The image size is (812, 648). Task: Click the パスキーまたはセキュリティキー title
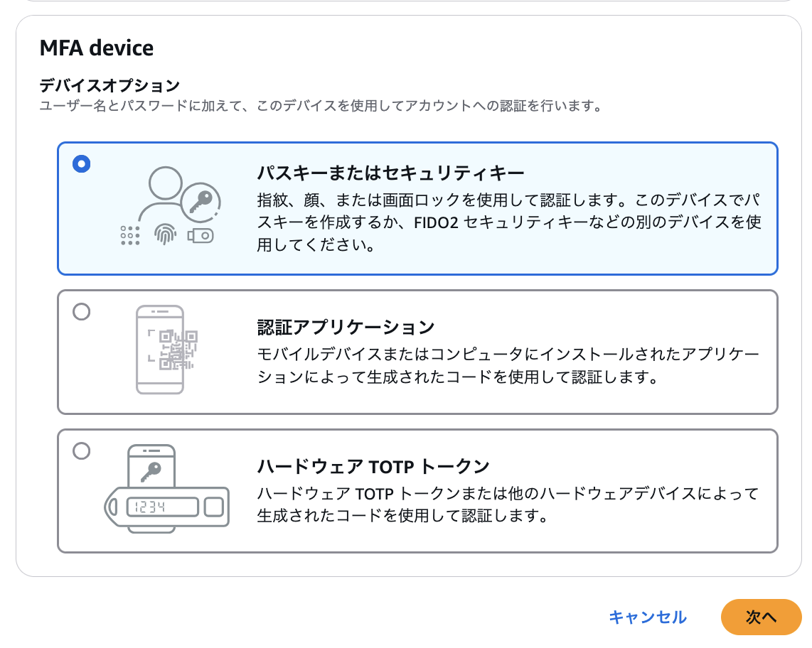[390, 173]
